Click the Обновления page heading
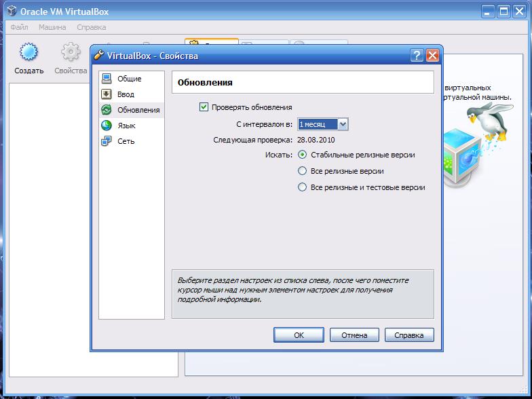Screen dimensions: 532x399 coord(205,83)
